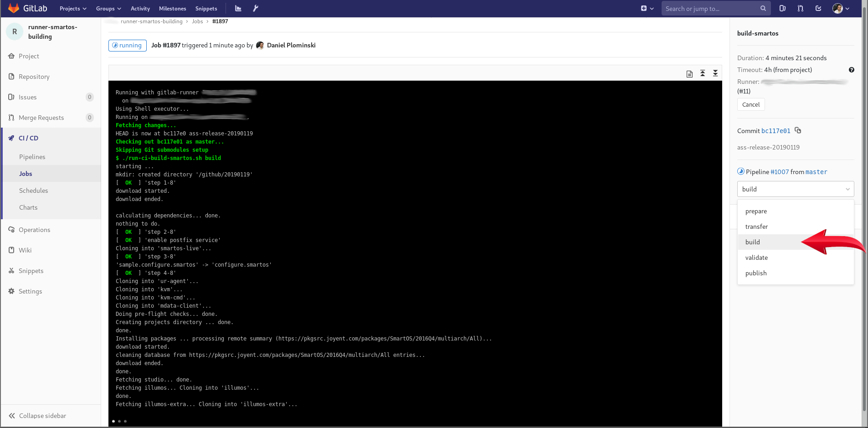
Task: Expand the Groups dropdown in navbar
Action: click(108, 8)
